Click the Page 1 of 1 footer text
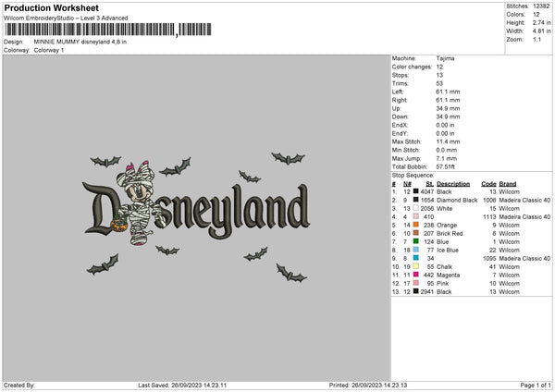 coord(536,385)
